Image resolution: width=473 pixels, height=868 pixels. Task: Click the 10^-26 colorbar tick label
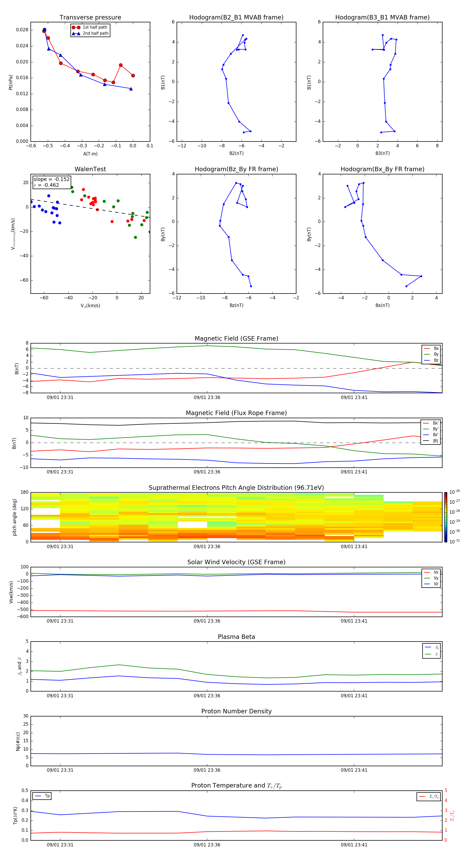point(455,492)
